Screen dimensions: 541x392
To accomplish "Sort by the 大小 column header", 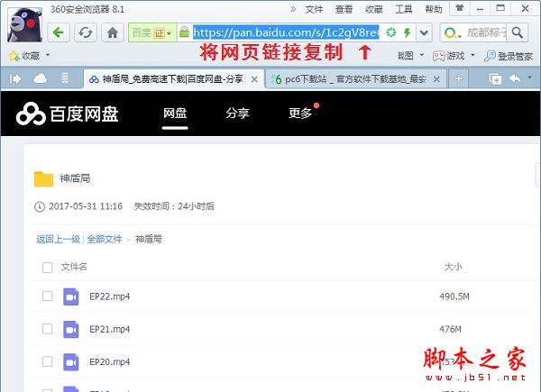I will [x=453, y=267].
